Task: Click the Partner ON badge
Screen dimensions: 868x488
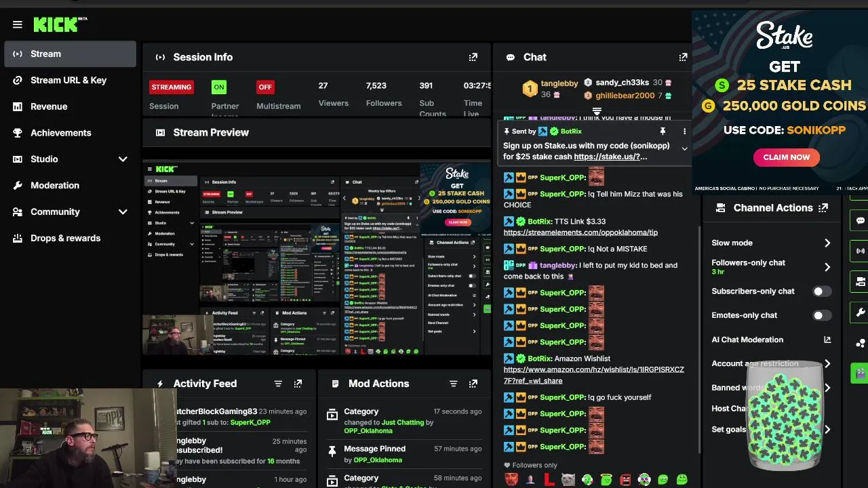Action: pos(218,87)
